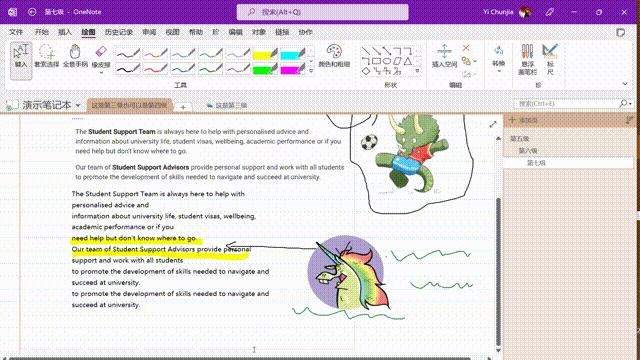
Task: Expand the Eraser options arrow
Action: 101,73
